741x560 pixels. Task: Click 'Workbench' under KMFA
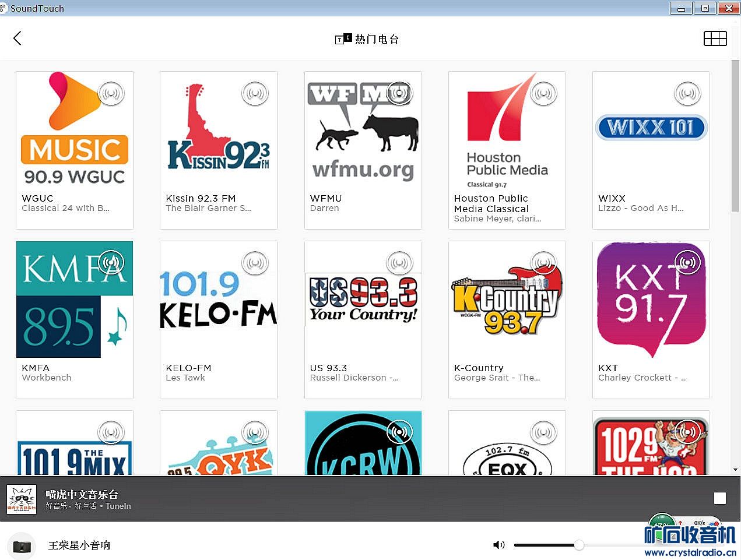(47, 378)
